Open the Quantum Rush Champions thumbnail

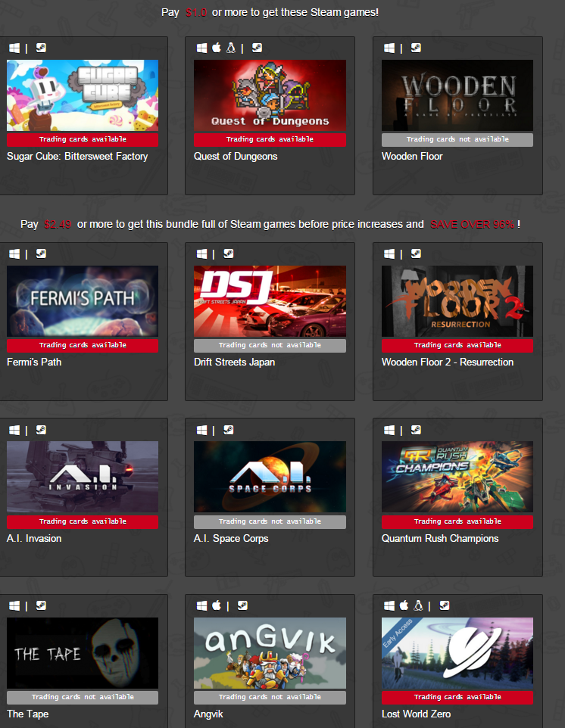tap(457, 477)
